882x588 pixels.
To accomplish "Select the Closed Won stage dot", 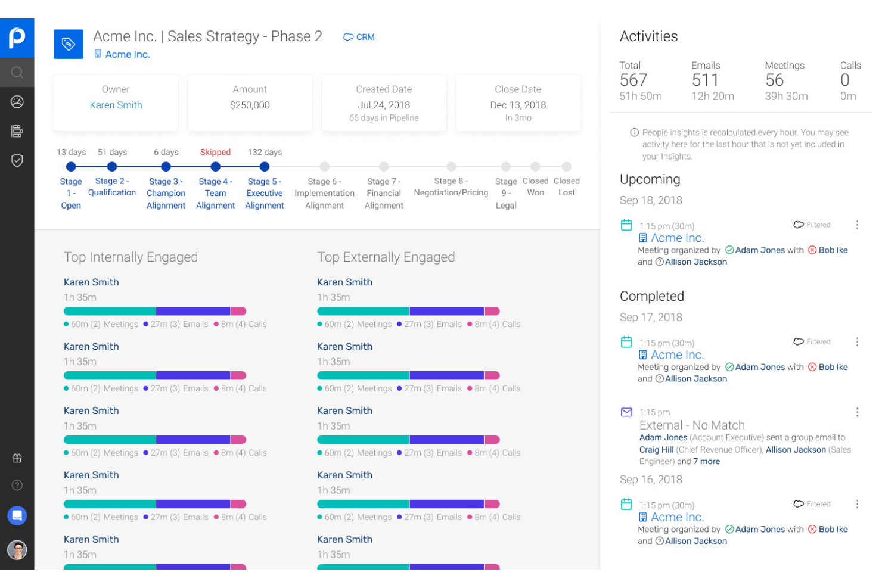I will click(x=535, y=167).
